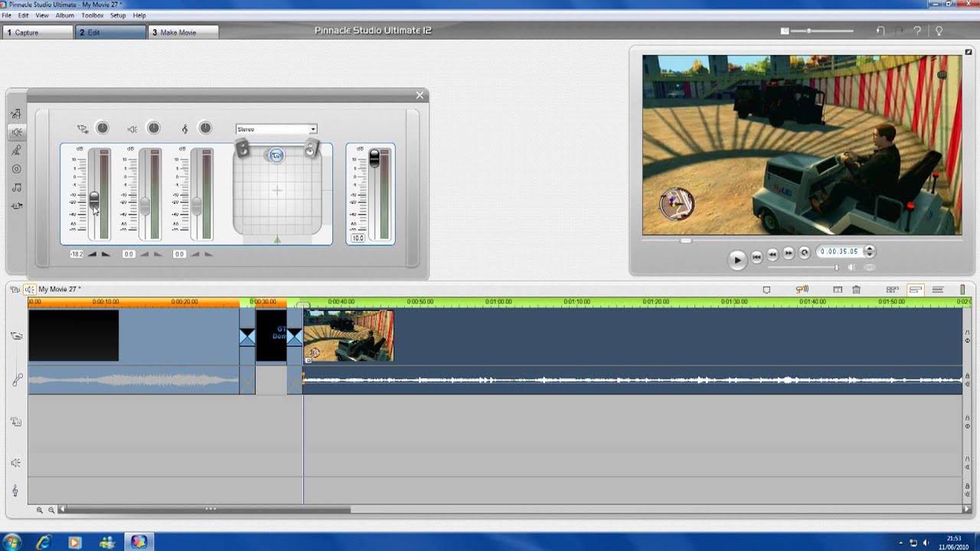Mute the sound effect track with the speaker icon
980x551 pixels.
tap(132, 129)
